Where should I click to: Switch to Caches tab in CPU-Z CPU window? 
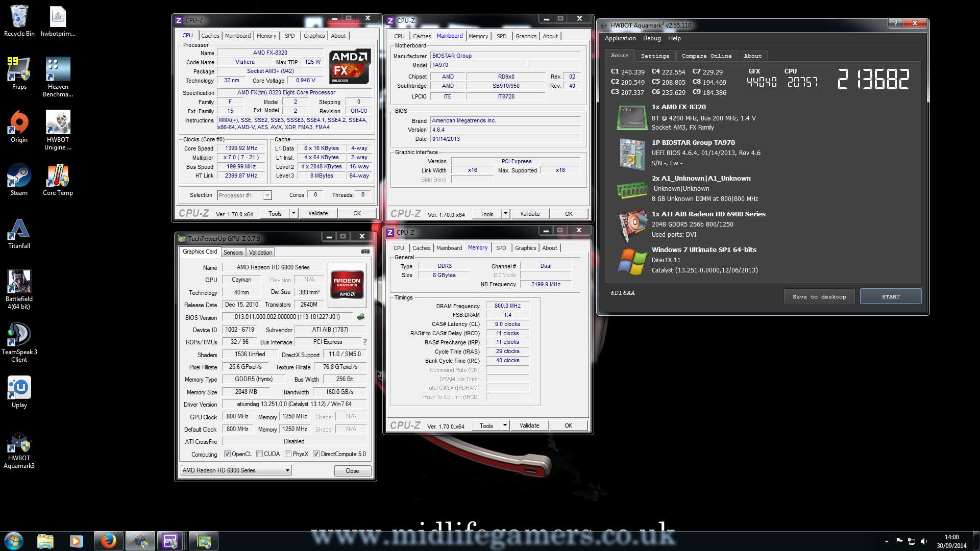pyautogui.click(x=210, y=36)
